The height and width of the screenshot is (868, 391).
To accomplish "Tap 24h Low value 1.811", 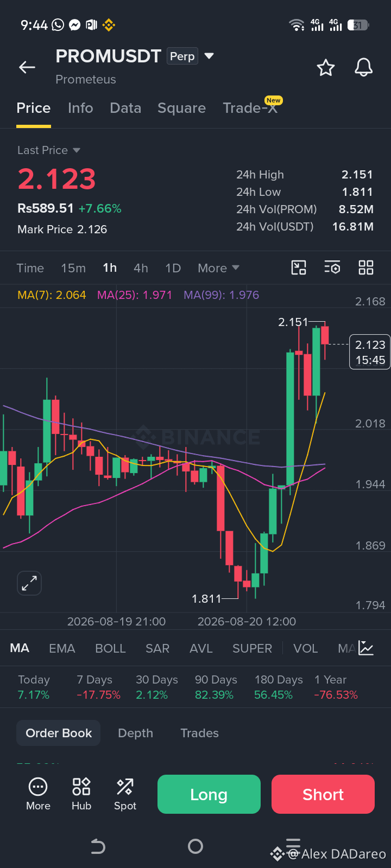I will tap(357, 192).
